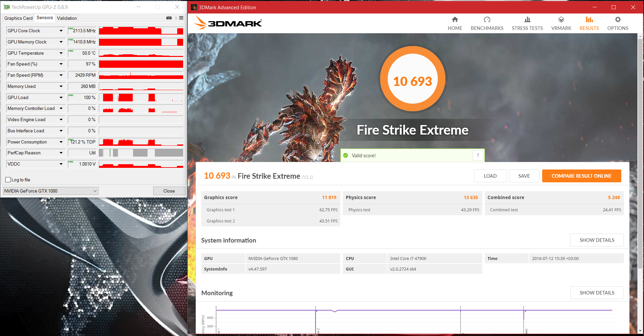The image size is (644, 336).
Task: Click the 3DMark title bar app icon
Action: pyautogui.click(x=194, y=7)
